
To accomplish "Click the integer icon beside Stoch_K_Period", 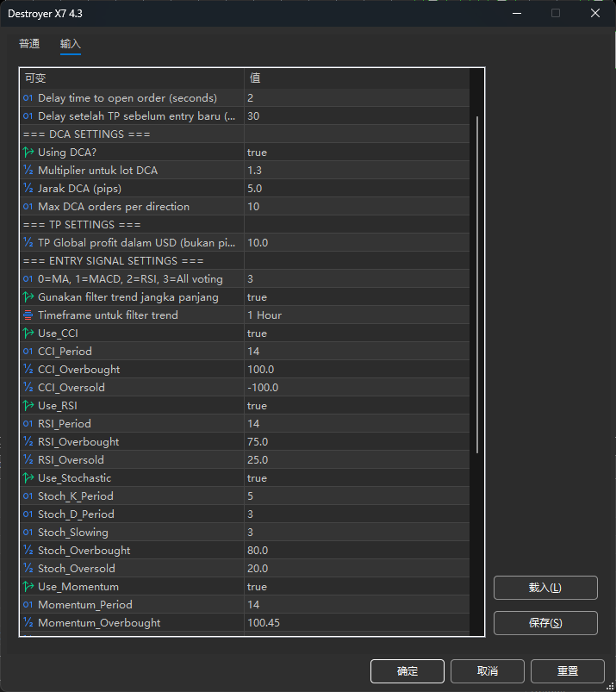I will pyautogui.click(x=28, y=496).
